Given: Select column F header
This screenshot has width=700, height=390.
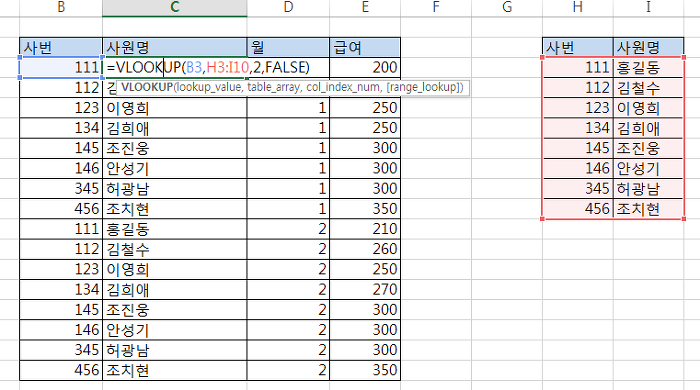Looking at the screenshot, I should (436, 8).
